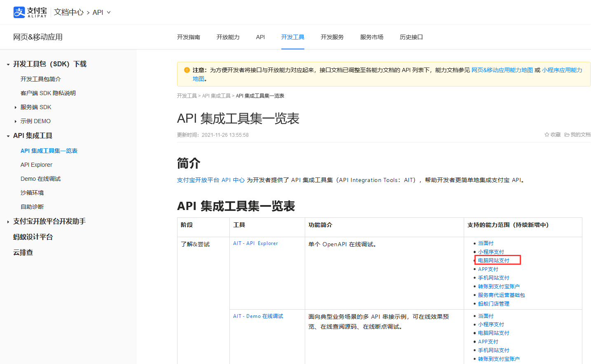Click the 网页&移动应用 section title
The width and height of the screenshot is (591, 364).
(x=38, y=37)
